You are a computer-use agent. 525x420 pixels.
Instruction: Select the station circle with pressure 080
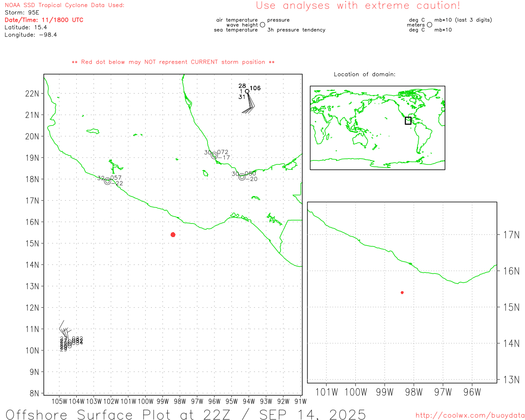(242, 177)
